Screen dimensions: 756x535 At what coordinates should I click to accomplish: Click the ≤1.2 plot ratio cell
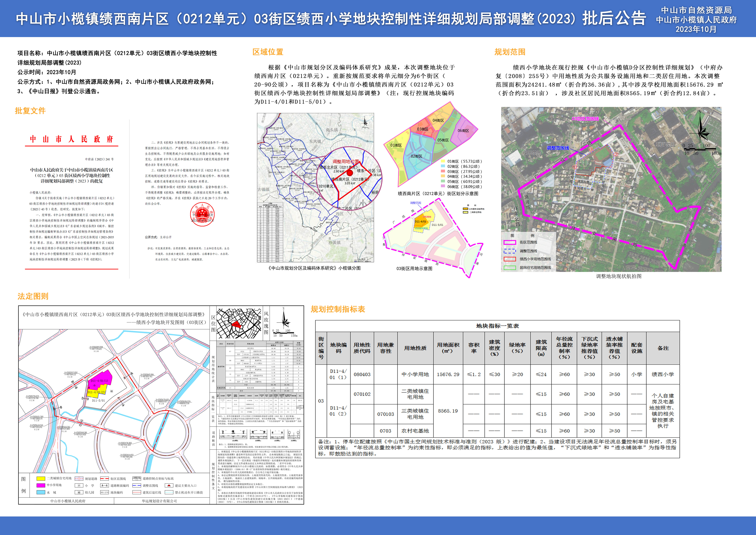pyautogui.click(x=474, y=375)
